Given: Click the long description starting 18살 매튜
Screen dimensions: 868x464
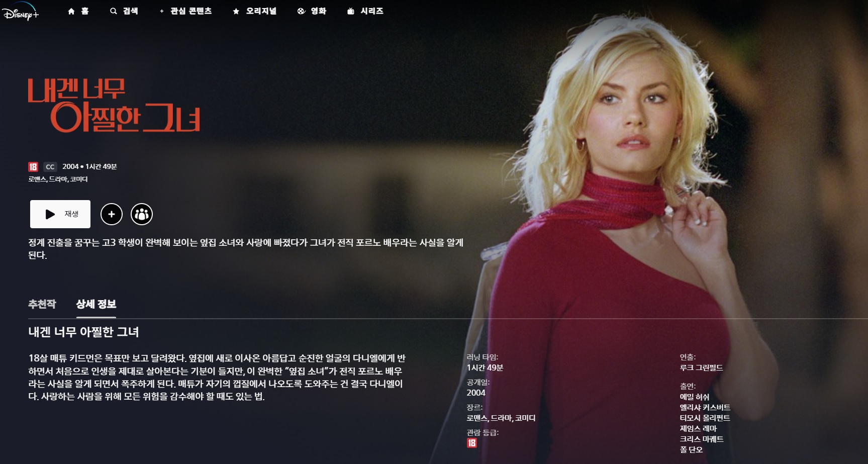Looking at the screenshot, I should (217, 377).
